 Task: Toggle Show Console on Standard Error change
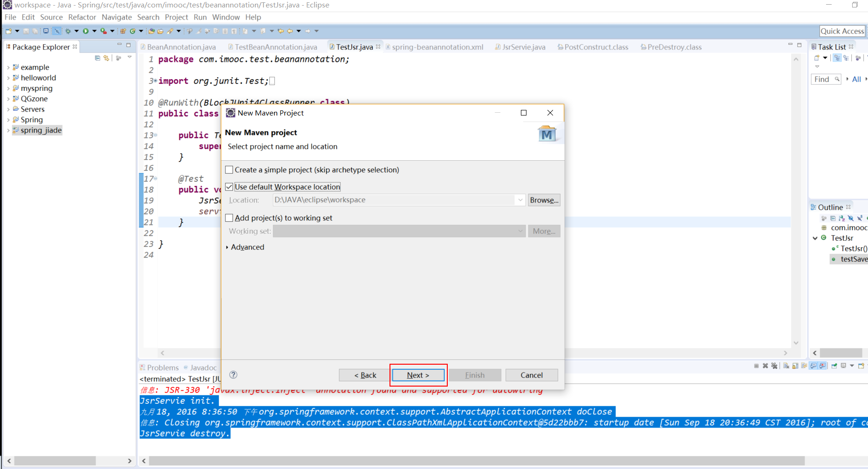(x=822, y=366)
